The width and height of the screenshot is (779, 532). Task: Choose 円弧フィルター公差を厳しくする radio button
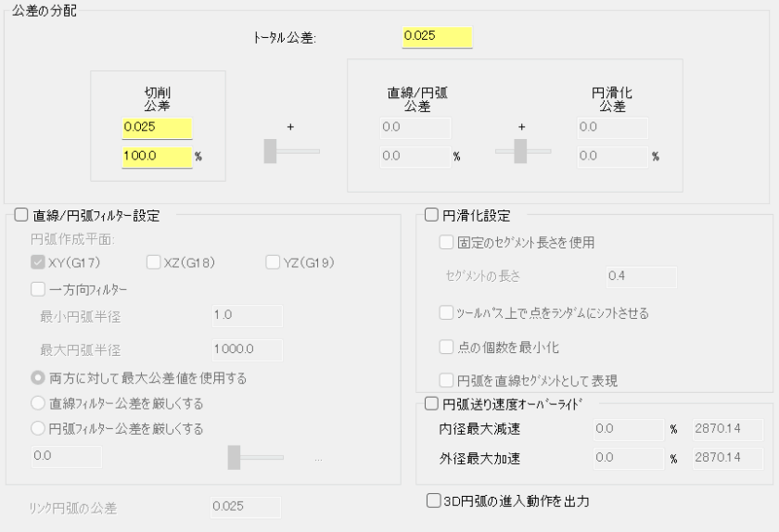(x=37, y=428)
